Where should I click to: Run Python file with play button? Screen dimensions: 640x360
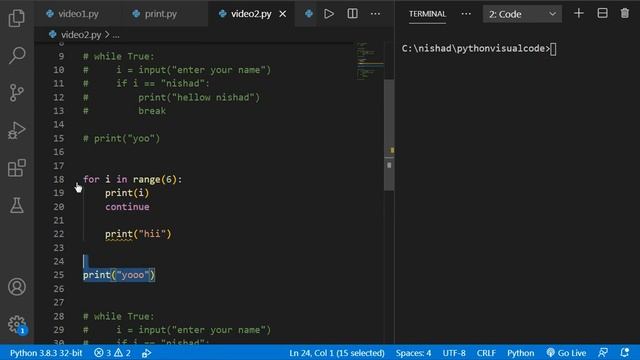point(329,14)
